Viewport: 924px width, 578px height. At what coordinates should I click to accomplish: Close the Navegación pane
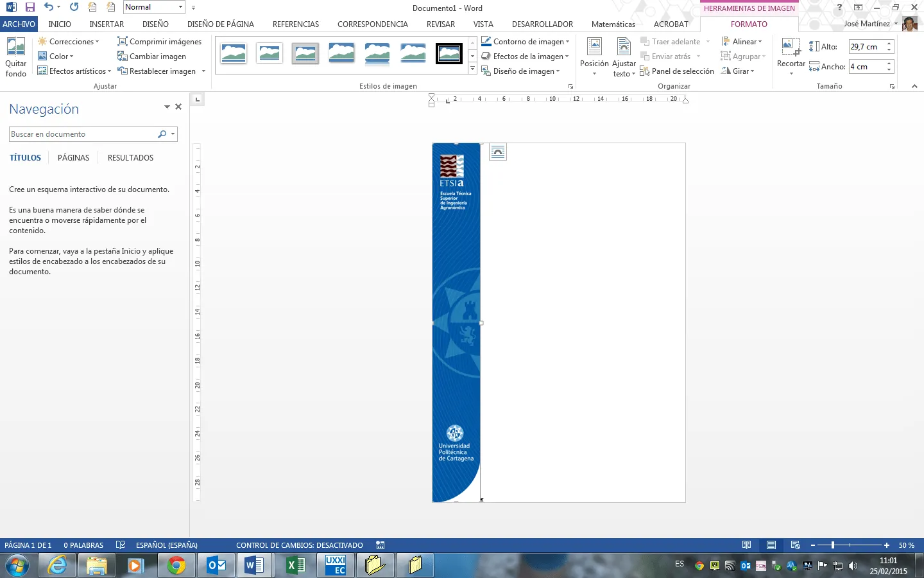click(x=178, y=107)
